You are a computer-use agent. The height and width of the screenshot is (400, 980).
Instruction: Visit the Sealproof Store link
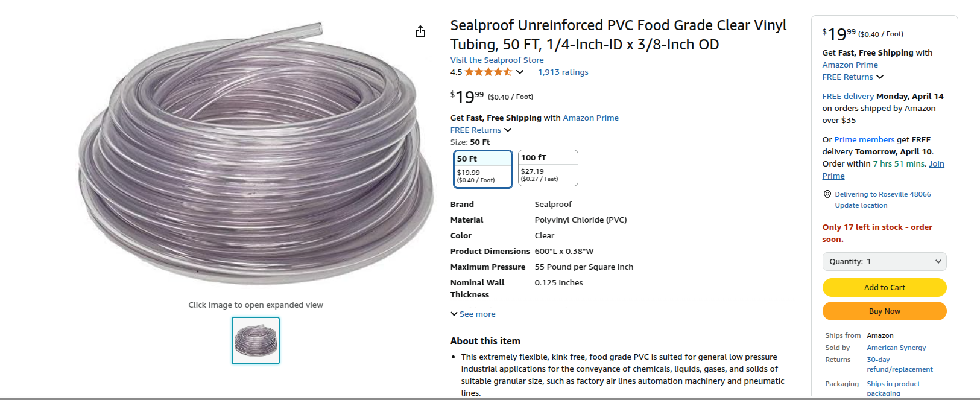coord(497,60)
